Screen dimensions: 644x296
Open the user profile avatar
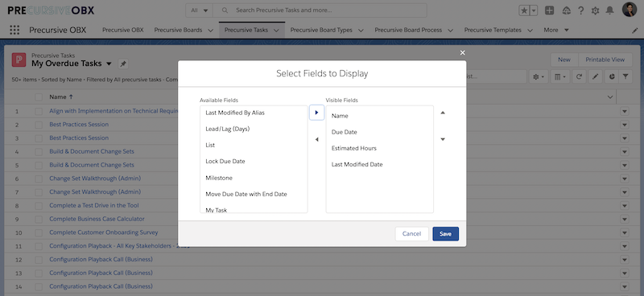(630, 10)
